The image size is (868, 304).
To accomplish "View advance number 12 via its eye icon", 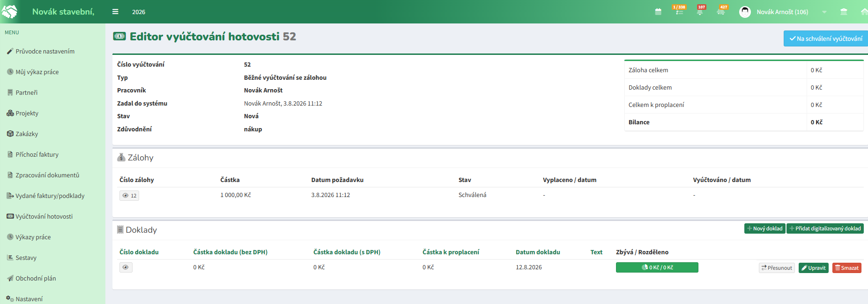I will click(x=129, y=196).
